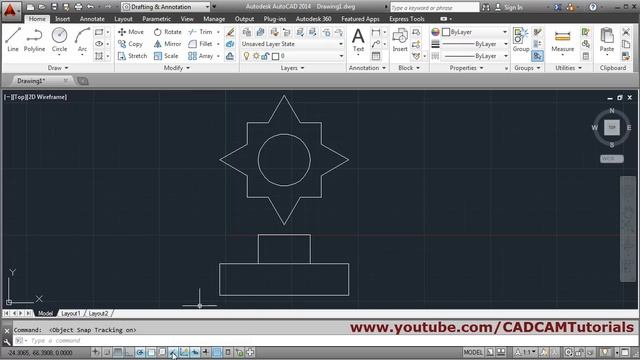Click the Sign In button
Image resolution: width=640 pixels, height=360 pixels.
pyautogui.click(x=509, y=7)
